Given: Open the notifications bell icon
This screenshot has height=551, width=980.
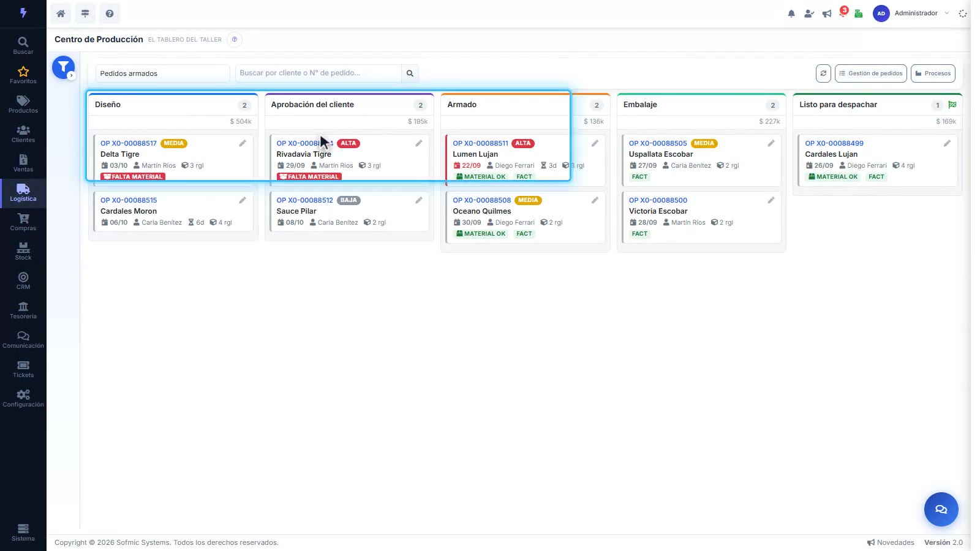Looking at the screenshot, I should point(791,13).
